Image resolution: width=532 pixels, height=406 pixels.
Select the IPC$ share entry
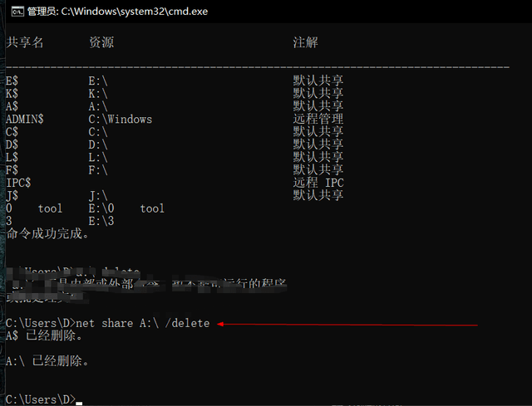click(18, 183)
